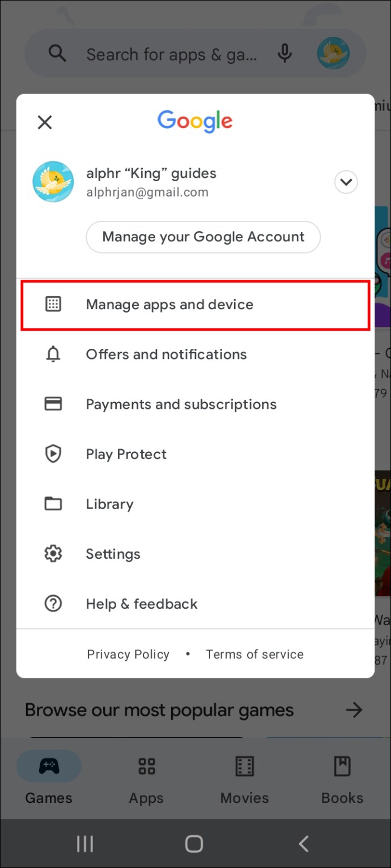Select Manage apps and device
The height and width of the screenshot is (868, 391).
[x=195, y=305]
